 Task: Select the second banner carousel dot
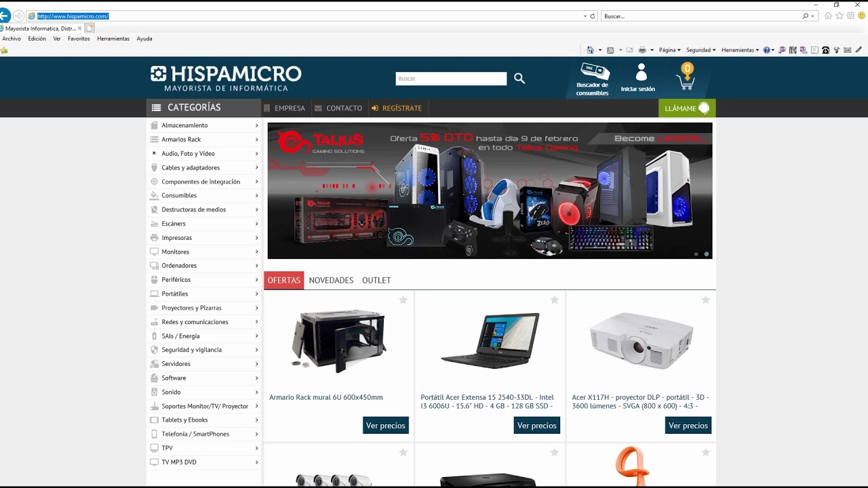706,254
